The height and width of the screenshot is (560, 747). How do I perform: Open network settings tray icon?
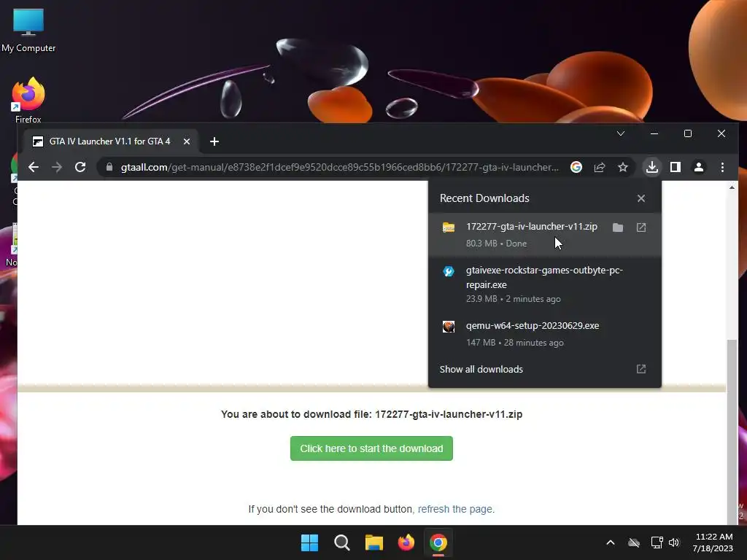(657, 542)
